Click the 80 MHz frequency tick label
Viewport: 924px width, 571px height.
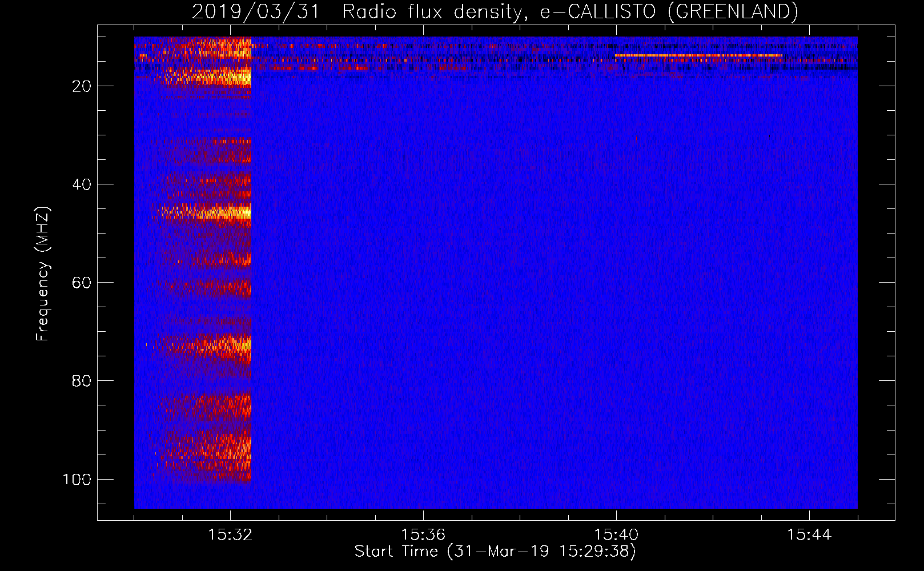[82, 381]
